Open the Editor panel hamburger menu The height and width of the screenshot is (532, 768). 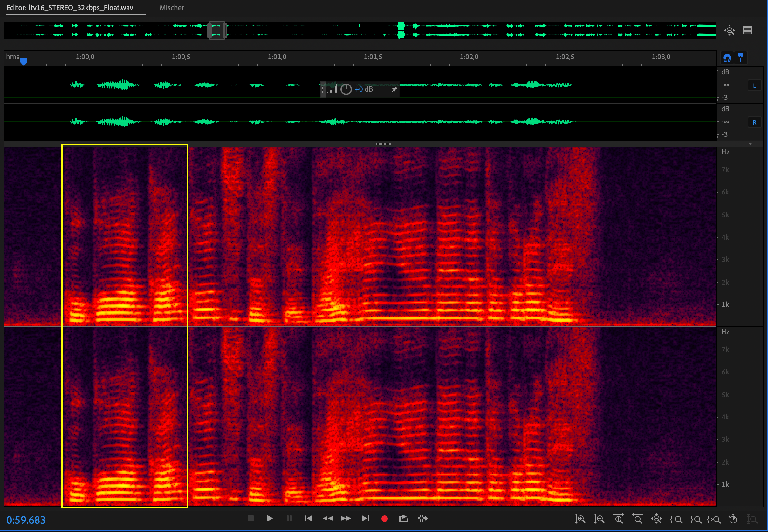tap(143, 8)
